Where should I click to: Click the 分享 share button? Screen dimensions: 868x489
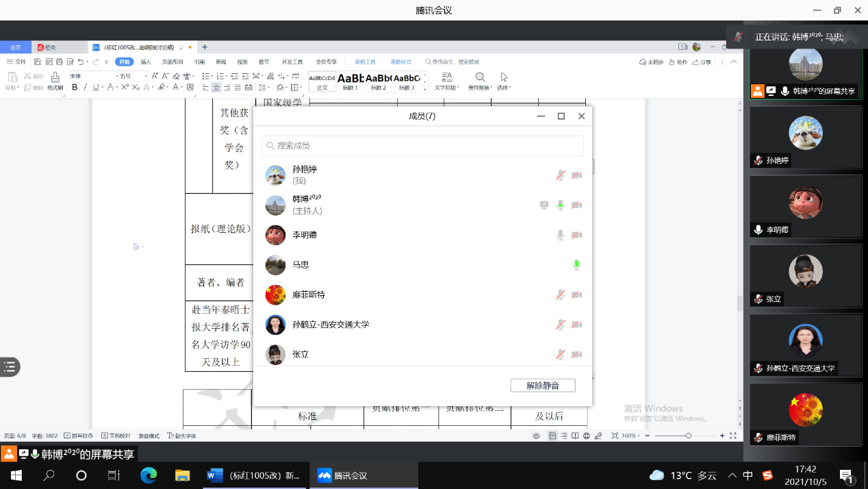pyautogui.click(x=702, y=62)
